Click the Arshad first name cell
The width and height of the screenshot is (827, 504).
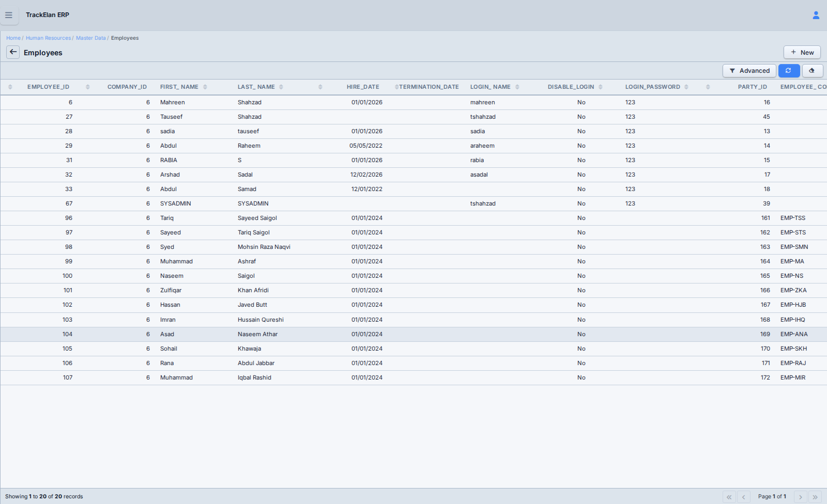(170, 175)
